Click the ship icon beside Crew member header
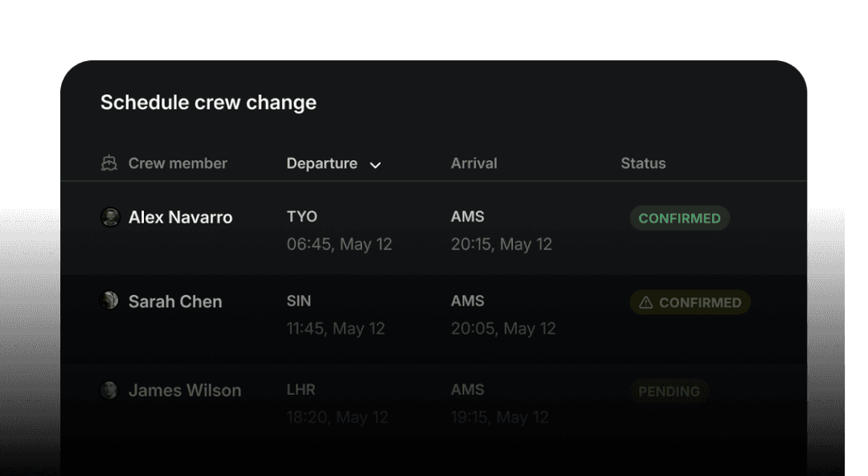868x476 pixels. pyautogui.click(x=110, y=163)
